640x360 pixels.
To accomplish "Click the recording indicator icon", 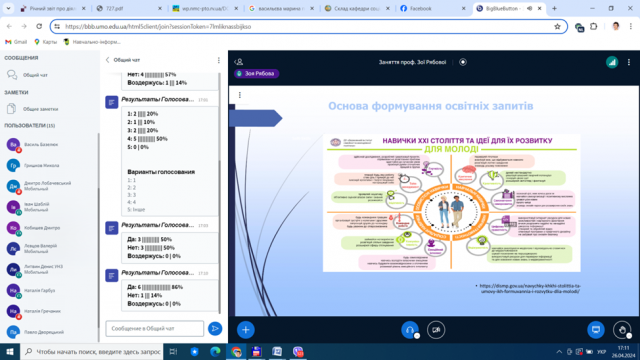I will click(x=463, y=62).
